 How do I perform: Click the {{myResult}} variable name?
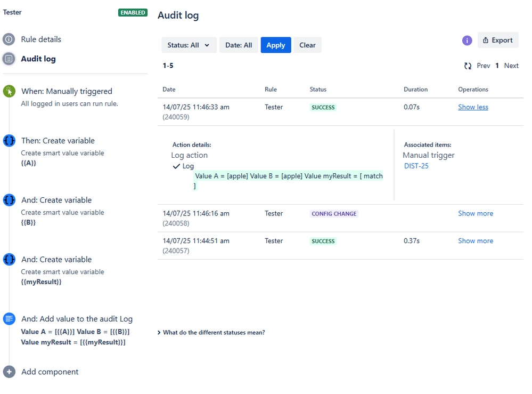coord(41,282)
